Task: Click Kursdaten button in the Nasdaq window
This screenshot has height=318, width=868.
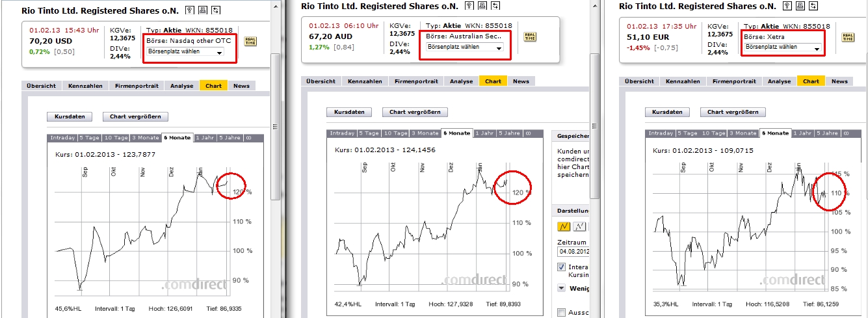Action: click(x=70, y=117)
